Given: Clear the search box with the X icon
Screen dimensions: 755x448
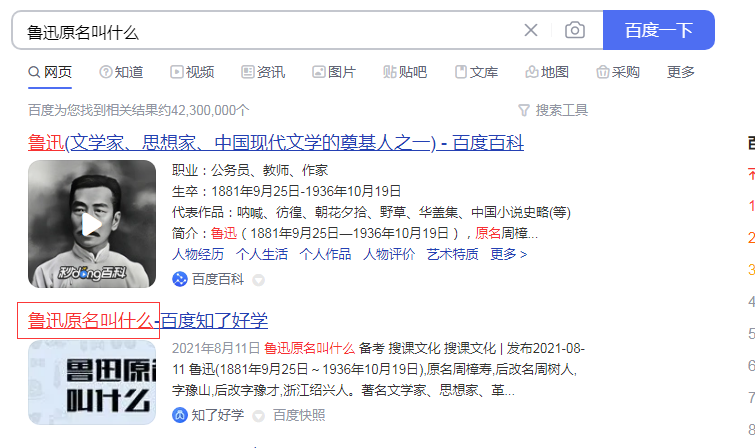Looking at the screenshot, I should click(531, 30).
